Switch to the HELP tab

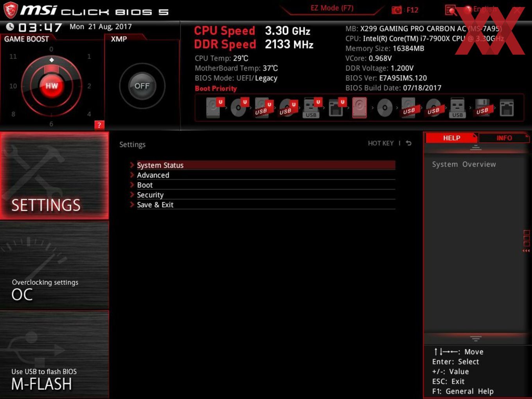coord(451,138)
